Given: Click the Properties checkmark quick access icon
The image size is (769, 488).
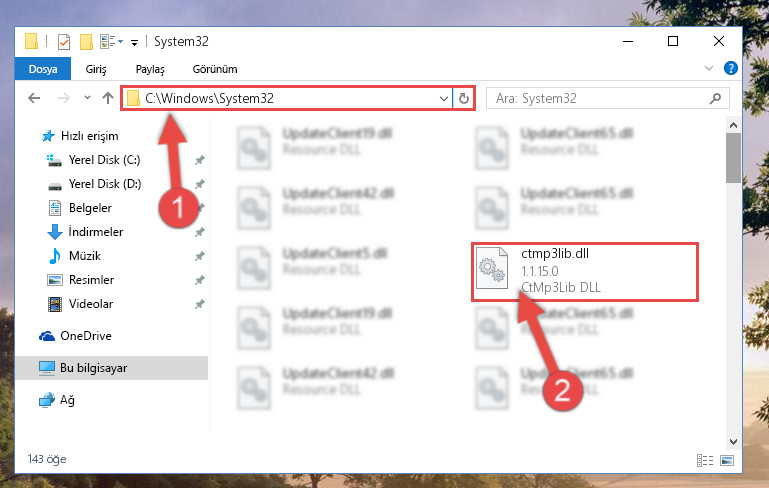Looking at the screenshot, I should 64,42.
